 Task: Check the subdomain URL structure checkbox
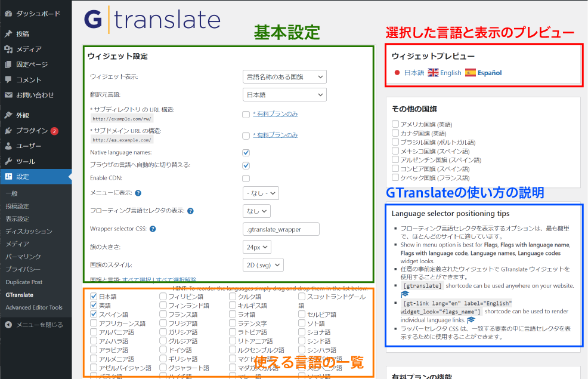point(246,135)
